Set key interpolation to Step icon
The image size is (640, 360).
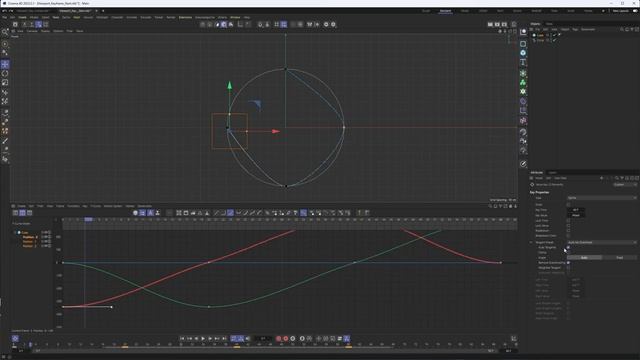point(224,213)
